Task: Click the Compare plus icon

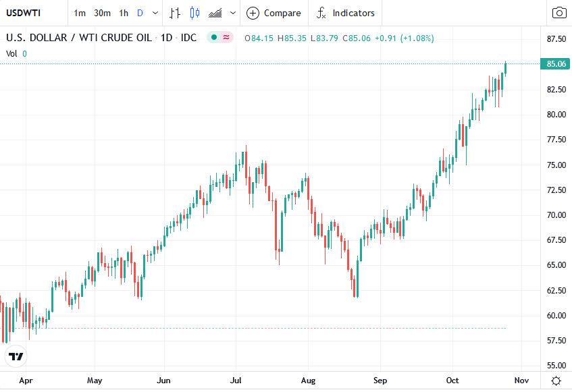Action: click(x=253, y=13)
